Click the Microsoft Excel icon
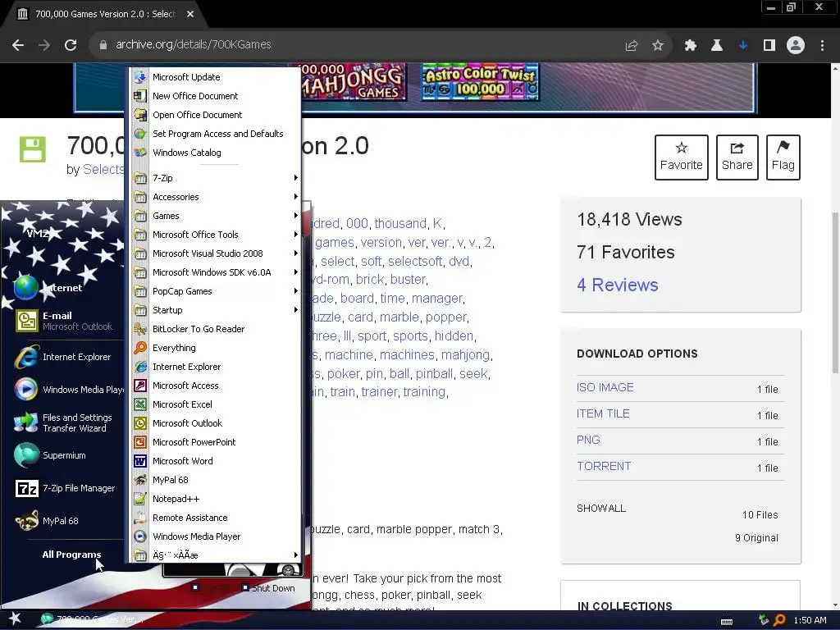 140,404
